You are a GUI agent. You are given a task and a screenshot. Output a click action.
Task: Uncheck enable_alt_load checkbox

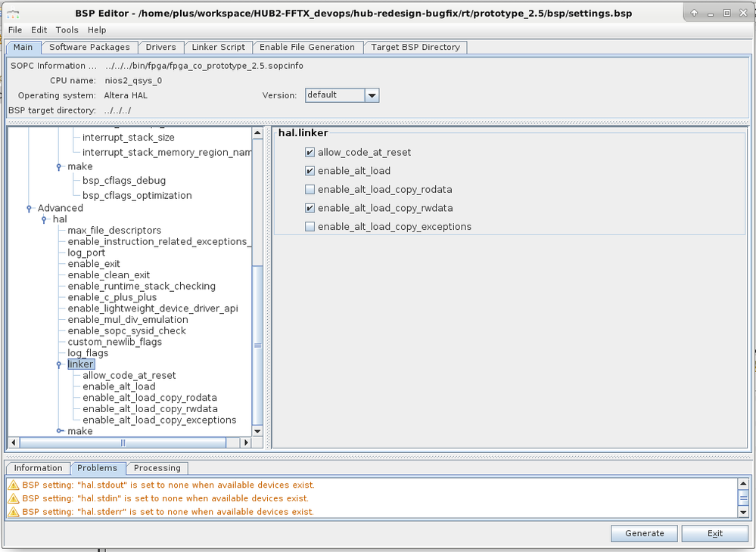(x=310, y=171)
